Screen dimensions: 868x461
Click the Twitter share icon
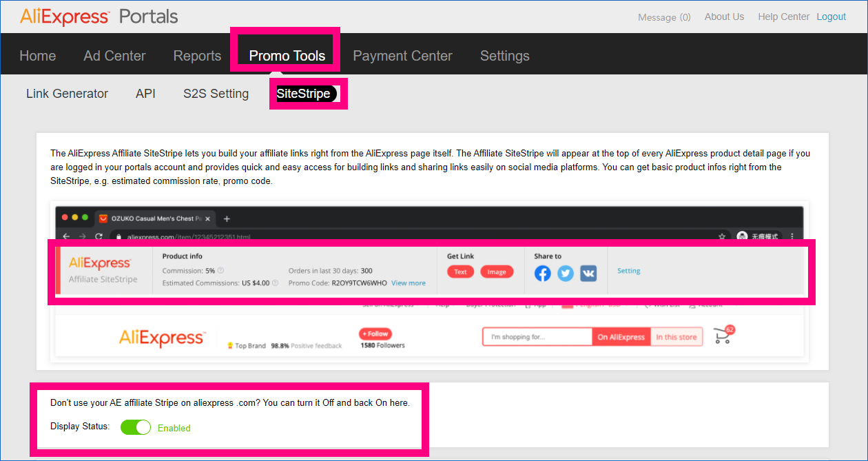click(566, 274)
